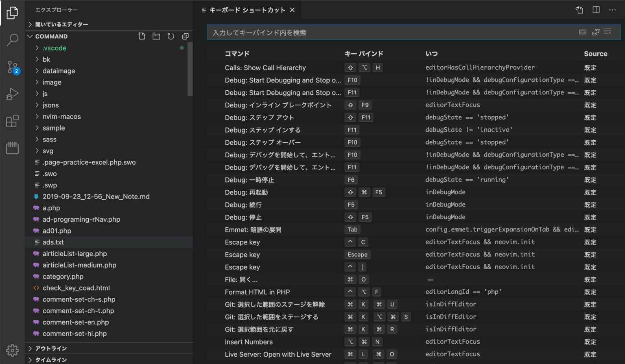Image resolution: width=625 pixels, height=364 pixels.
Task: Clear the keybindings search input with the clear icon
Action: coord(608,32)
